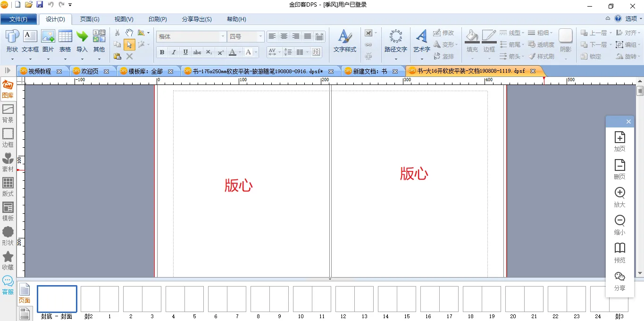The image size is (644, 321).
Task: Switch to the 印刷(P) ribbon tab
Action: coord(158,19)
